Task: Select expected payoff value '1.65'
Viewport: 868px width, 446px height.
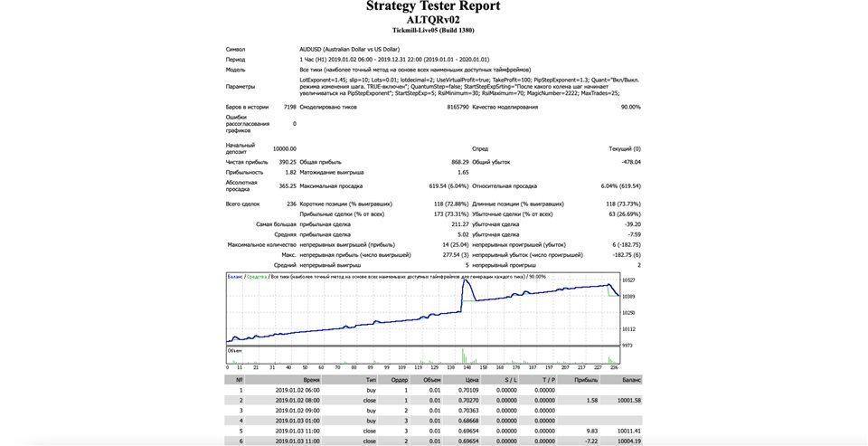Action: 464,172
